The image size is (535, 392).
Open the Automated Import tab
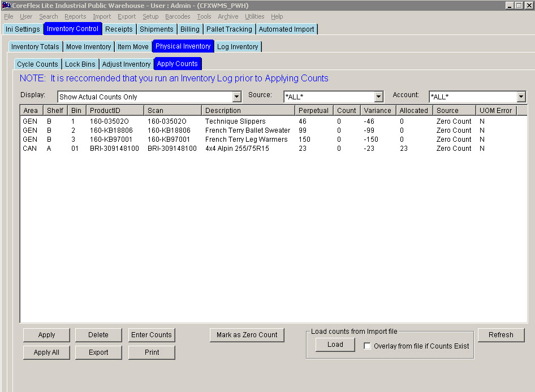(x=286, y=29)
